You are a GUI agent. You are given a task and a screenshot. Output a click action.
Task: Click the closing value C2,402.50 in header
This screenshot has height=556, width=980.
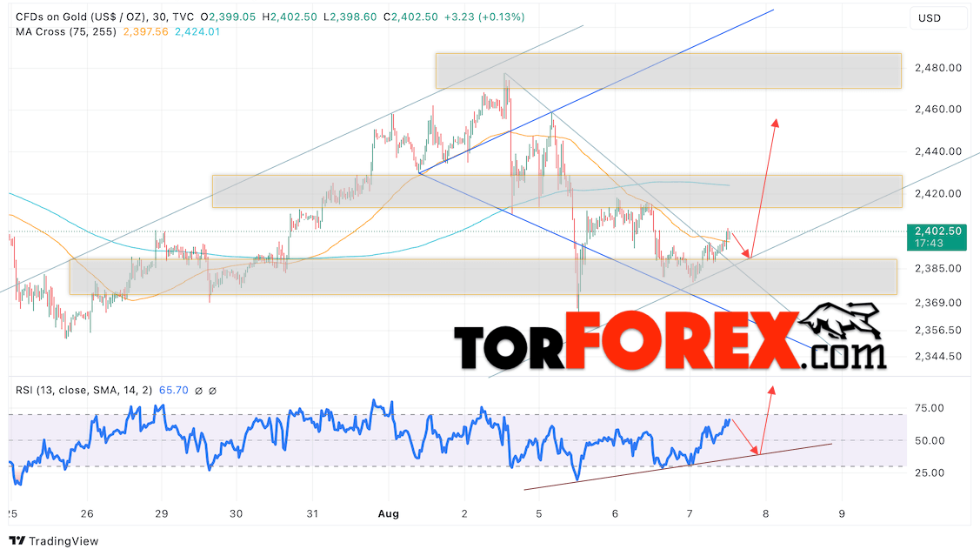click(410, 17)
